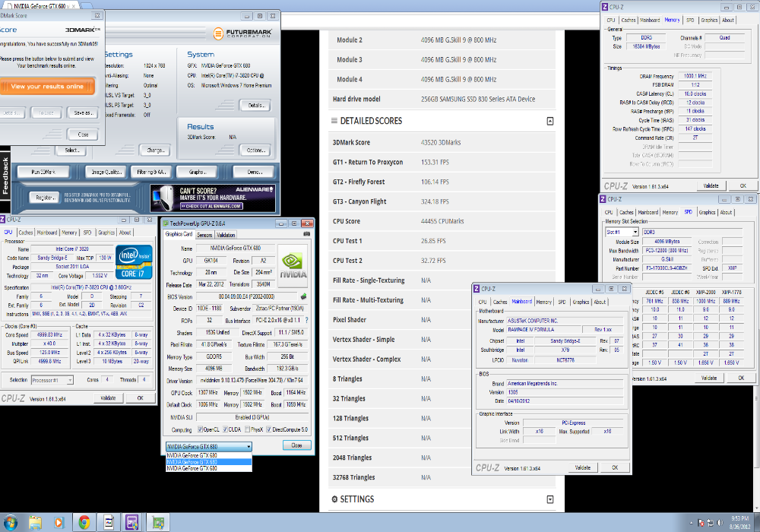Open the GPU selection dropdown in GPU-Z
This screenshot has height=532, width=760.
pos(209,446)
